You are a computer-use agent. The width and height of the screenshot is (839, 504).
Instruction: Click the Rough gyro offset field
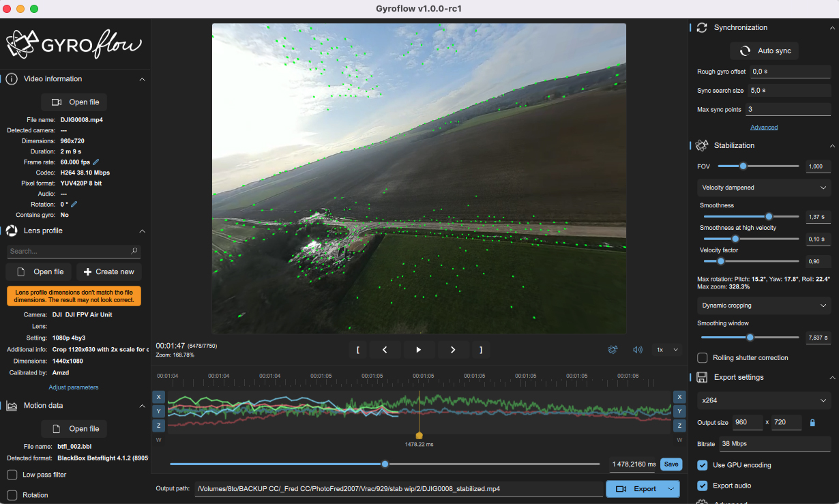791,71
